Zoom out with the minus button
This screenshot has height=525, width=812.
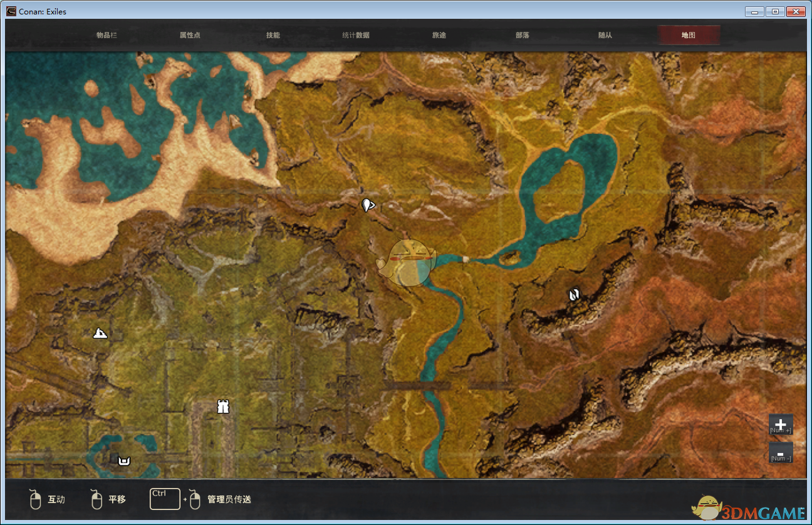(x=781, y=453)
